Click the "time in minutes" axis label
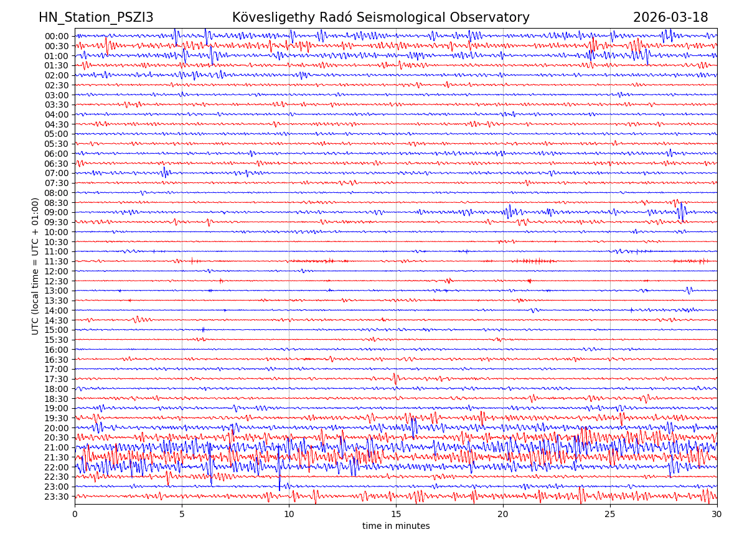This screenshot has width=747, height=560. 396,526
